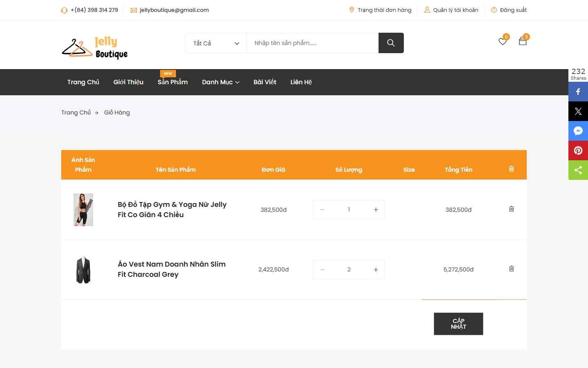Click the search magnifier button
Image resolution: width=588 pixels, height=368 pixels.
(x=391, y=43)
